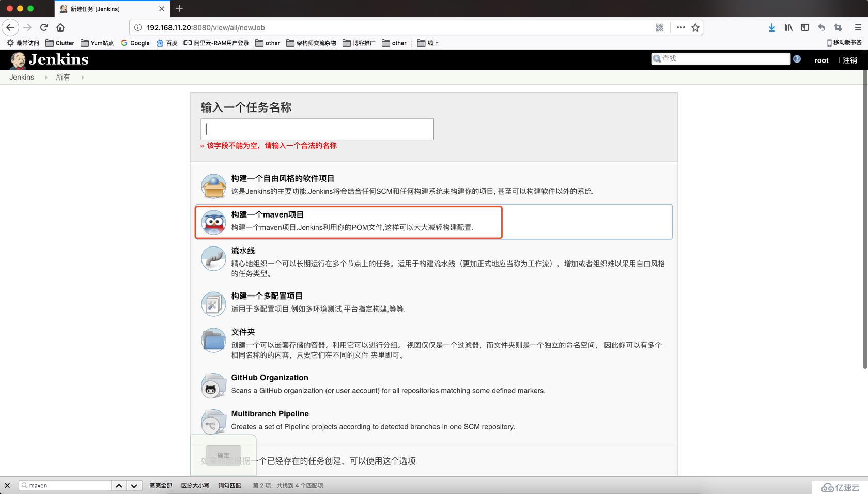Open a new browser tab with plus
868x494 pixels.
(x=179, y=8)
